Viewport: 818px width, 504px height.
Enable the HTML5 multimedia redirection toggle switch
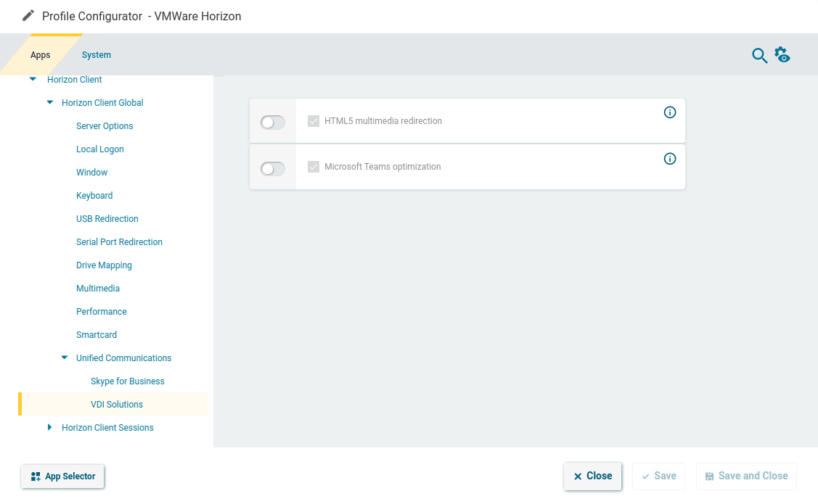click(273, 123)
